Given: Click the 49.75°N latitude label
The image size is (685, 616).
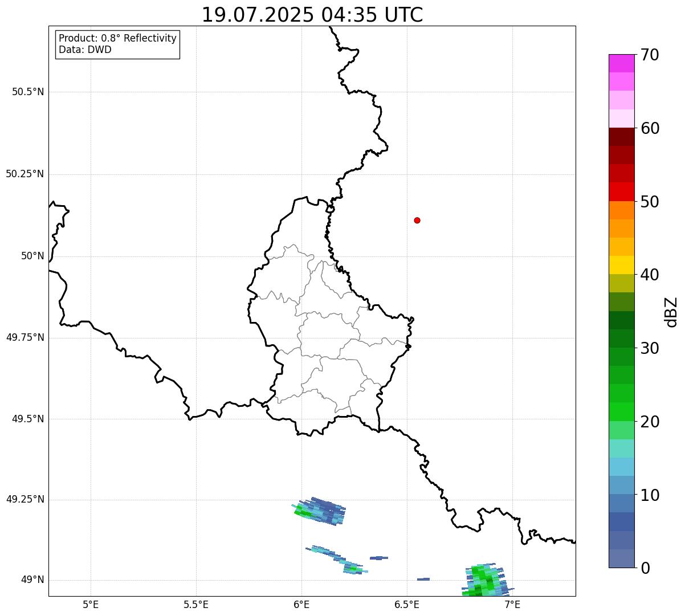Looking at the screenshot, I should pyautogui.click(x=25, y=337).
